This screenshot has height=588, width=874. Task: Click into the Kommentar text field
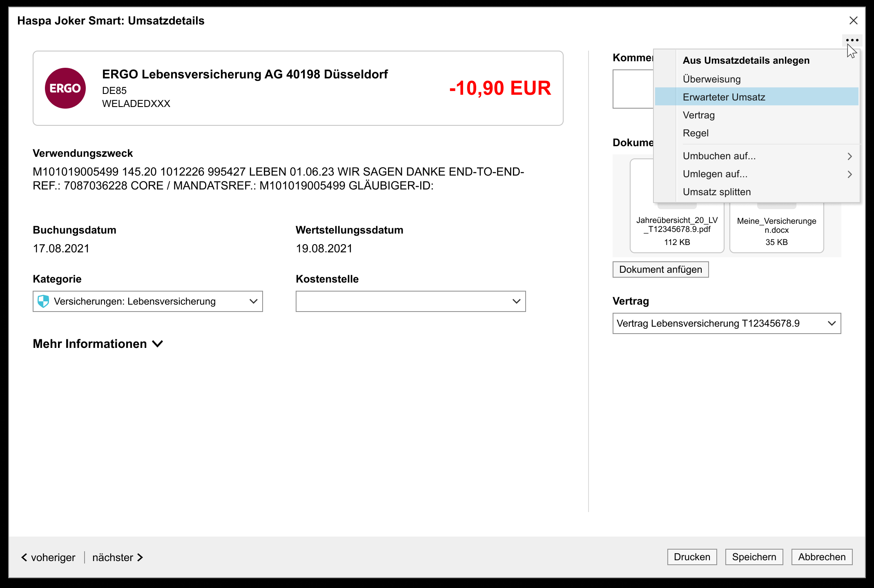coord(633,89)
